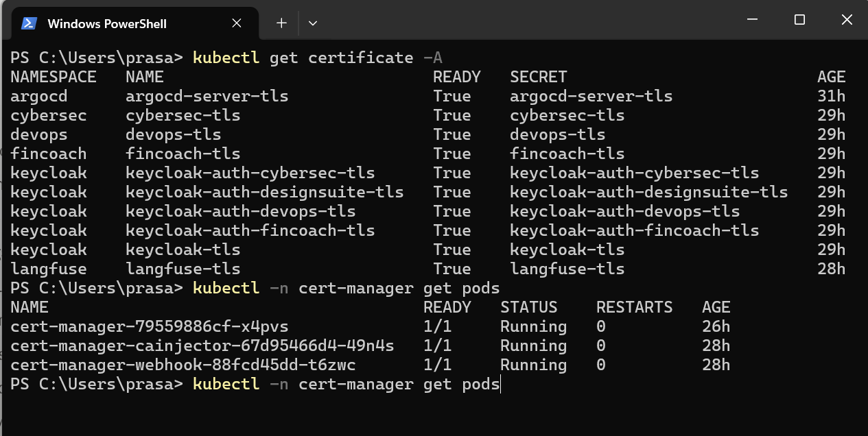This screenshot has height=436, width=868.
Task: Click pod cert-manager-webhook-88fcd45dd-t6zwc
Action: (x=183, y=365)
